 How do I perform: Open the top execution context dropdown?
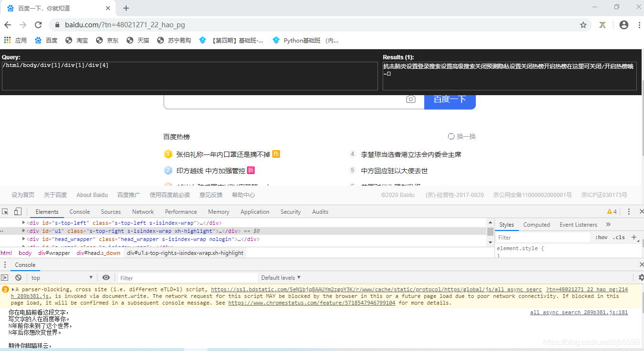(62, 278)
